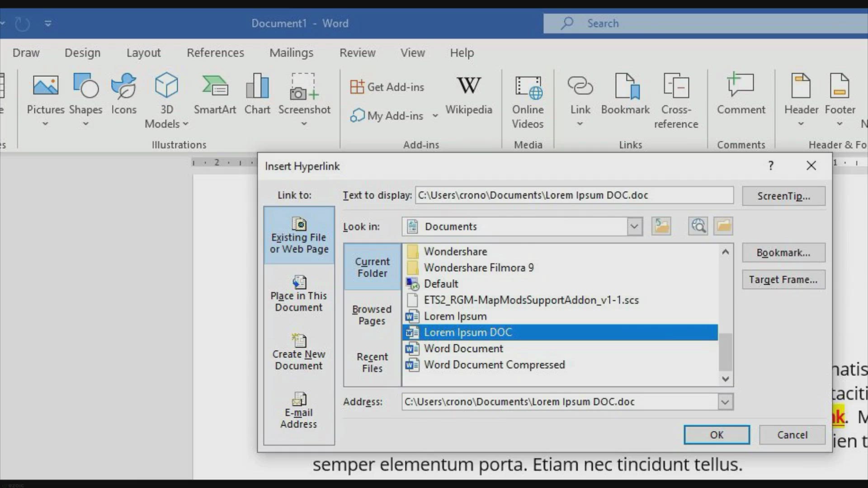The width and height of the screenshot is (868, 488).
Task: Expand the Look in dropdown
Action: click(634, 226)
